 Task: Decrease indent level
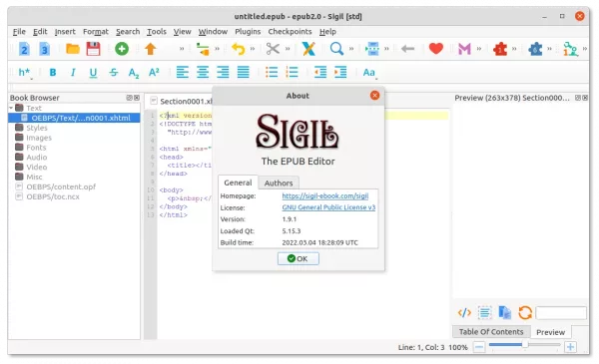tap(320, 72)
